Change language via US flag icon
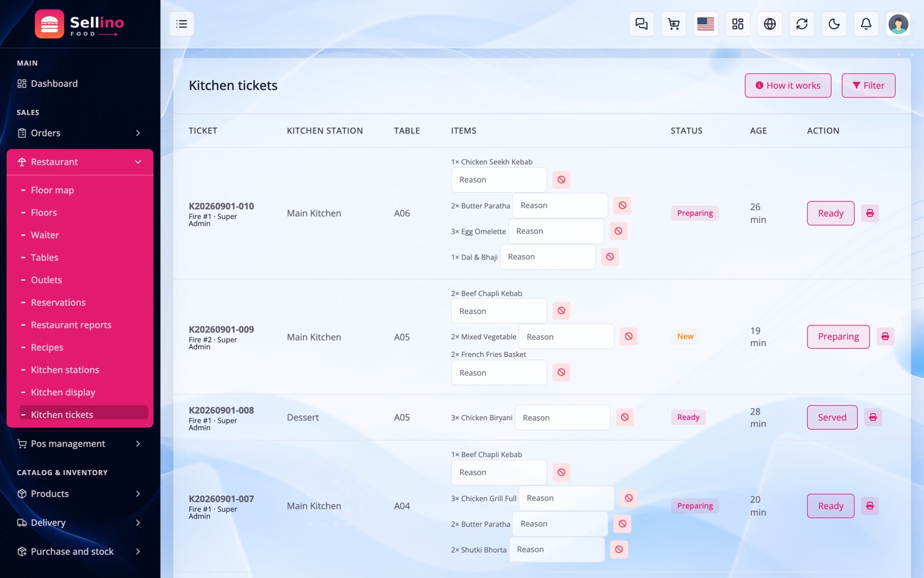 (x=706, y=24)
